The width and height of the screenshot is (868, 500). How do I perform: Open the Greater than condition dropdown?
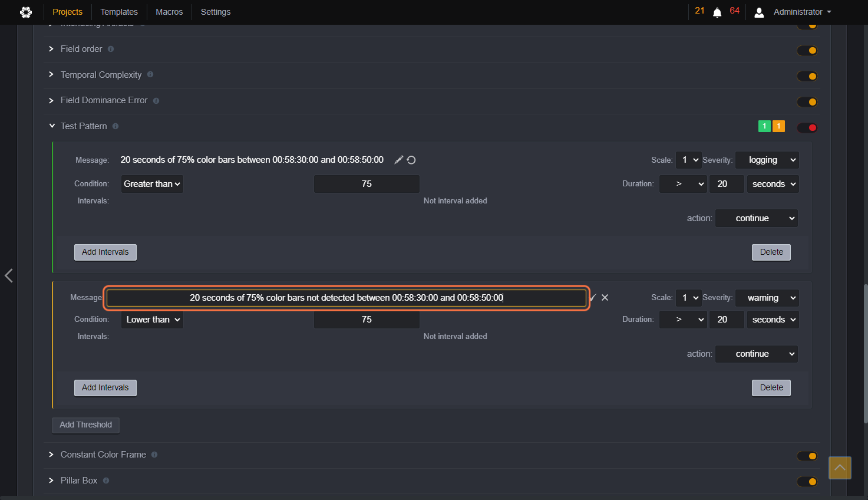[x=152, y=184]
